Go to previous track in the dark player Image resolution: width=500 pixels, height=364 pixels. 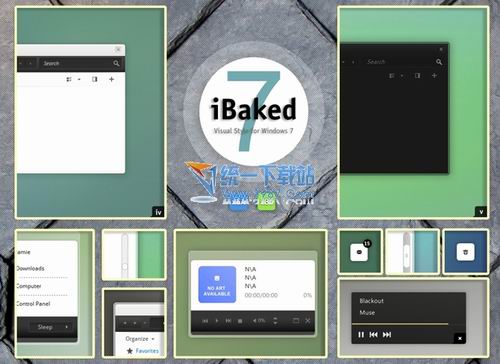tap(374, 334)
